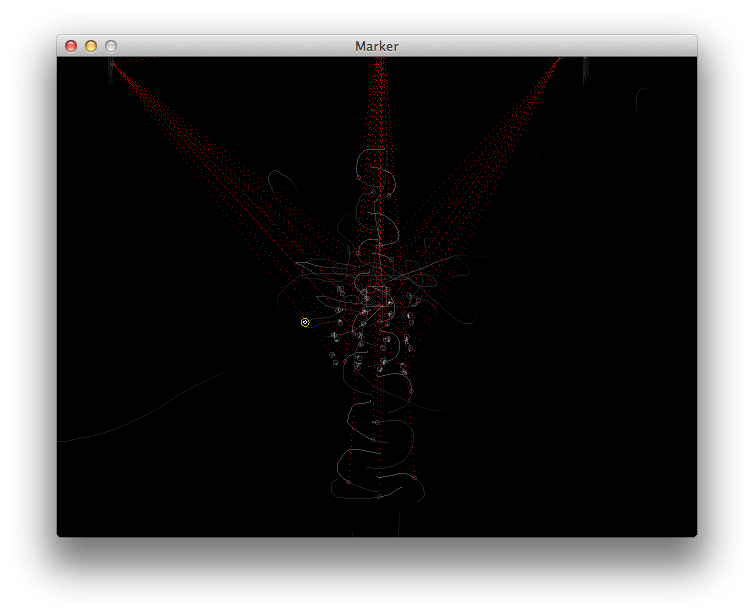Click the isolated loop left of the center beam
This screenshot has width=754, height=616.
(282, 181)
